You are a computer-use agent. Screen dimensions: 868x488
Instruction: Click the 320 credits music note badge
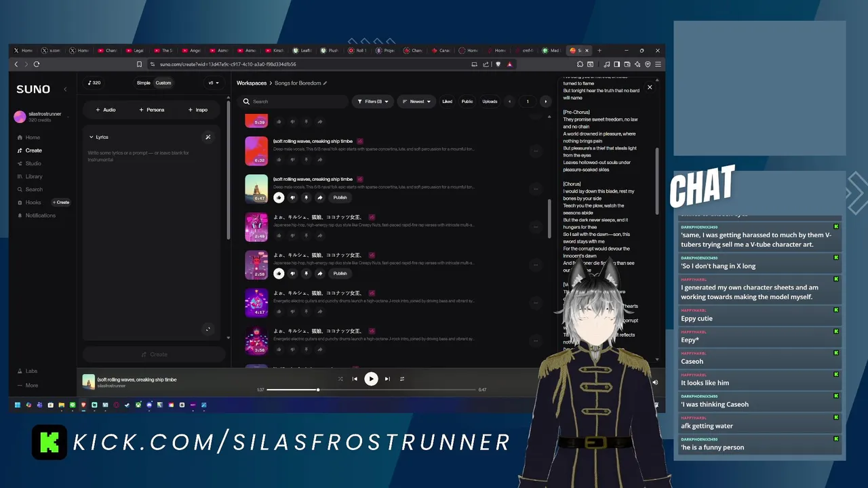click(x=94, y=83)
